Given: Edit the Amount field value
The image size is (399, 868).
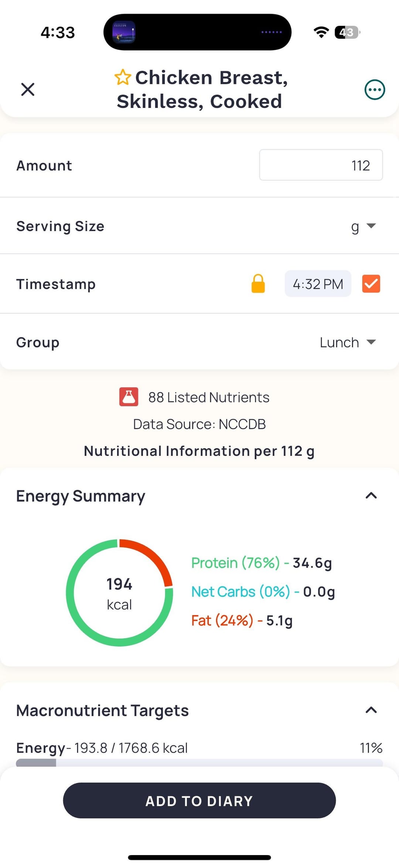Looking at the screenshot, I should pyautogui.click(x=321, y=165).
